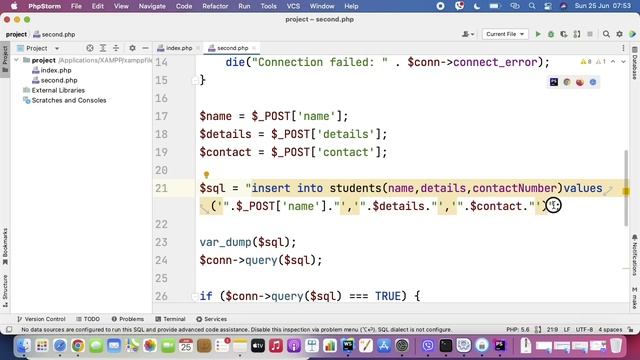Click the yellow intention light bulb

[x=206, y=175]
